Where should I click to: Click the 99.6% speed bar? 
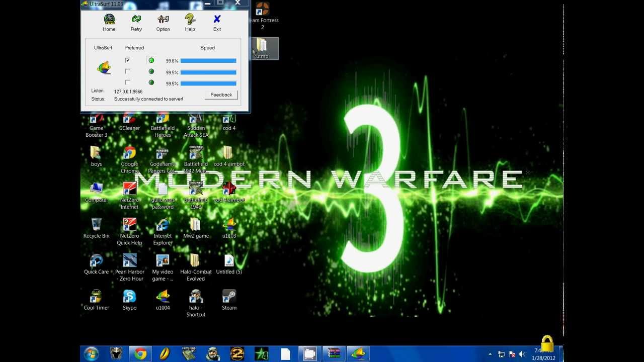(208, 61)
